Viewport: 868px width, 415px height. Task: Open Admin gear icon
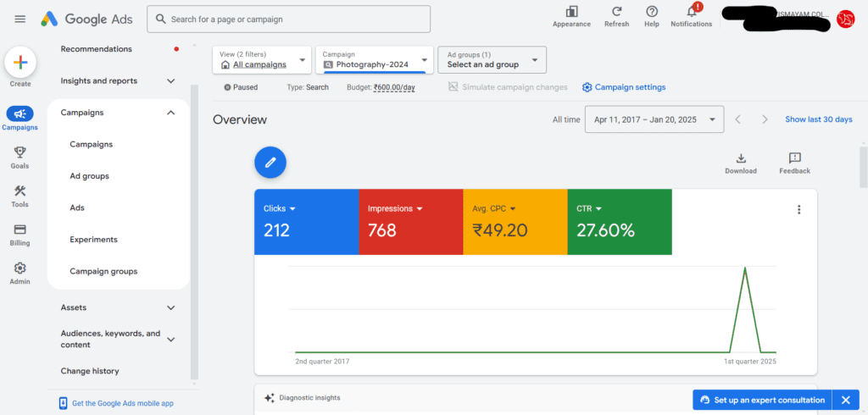(x=20, y=274)
